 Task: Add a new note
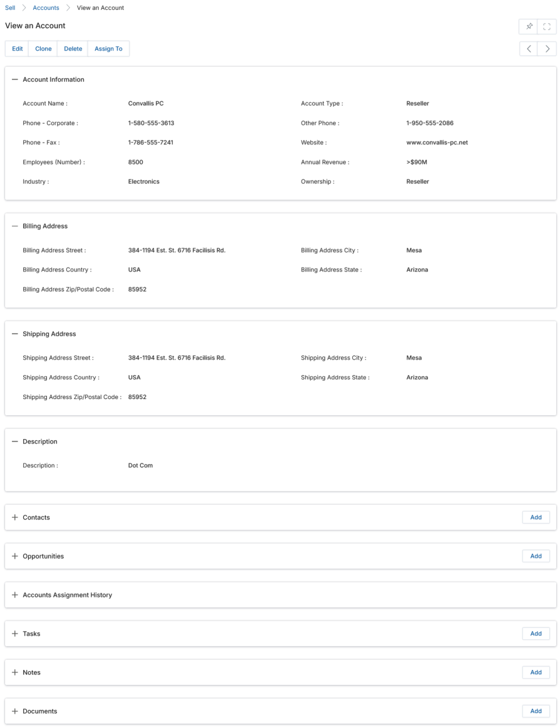(536, 672)
